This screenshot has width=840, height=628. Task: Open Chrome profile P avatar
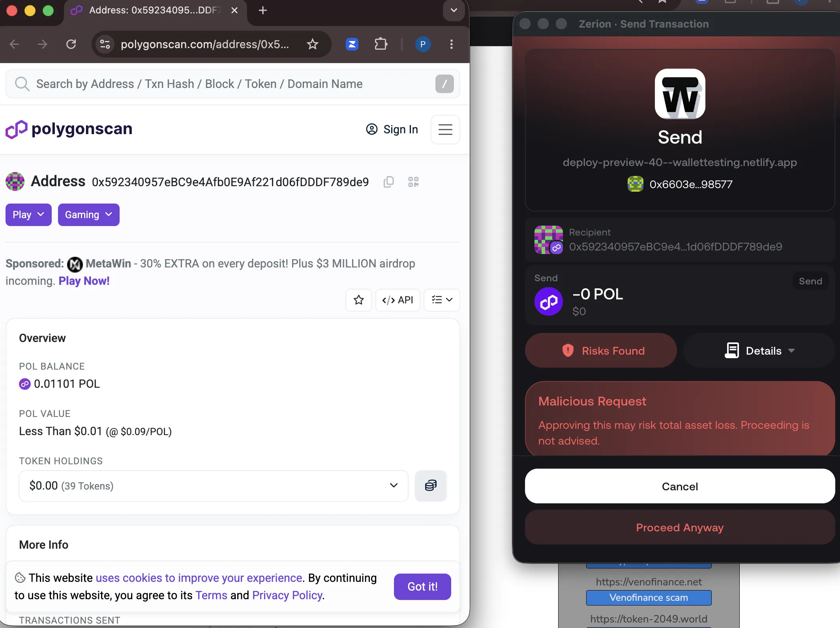(423, 44)
